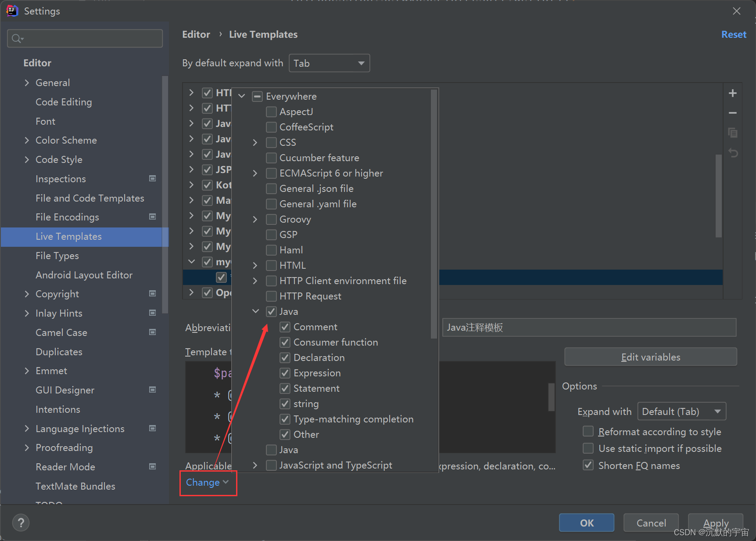Collapse the checked Java context node
This screenshot has height=541, width=756.
255,311
